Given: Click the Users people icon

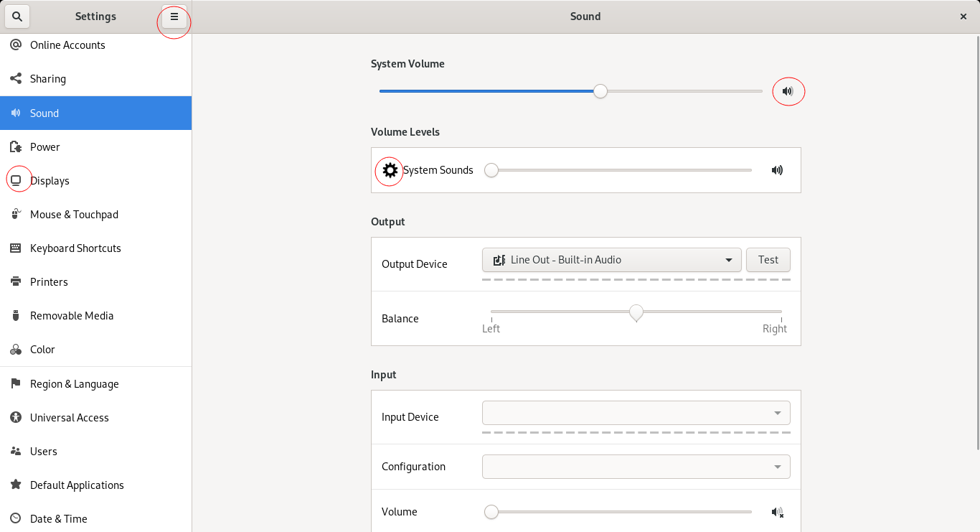Looking at the screenshot, I should click(16, 452).
